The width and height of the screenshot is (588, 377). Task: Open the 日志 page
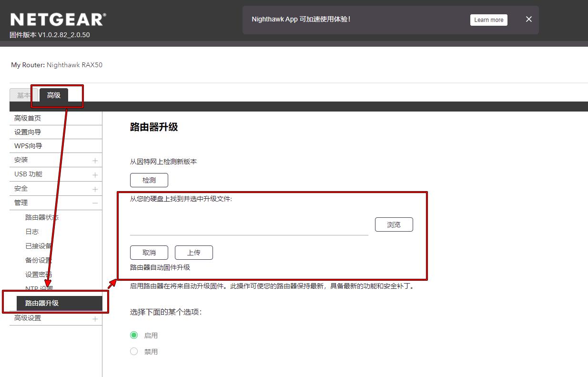coord(32,232)
